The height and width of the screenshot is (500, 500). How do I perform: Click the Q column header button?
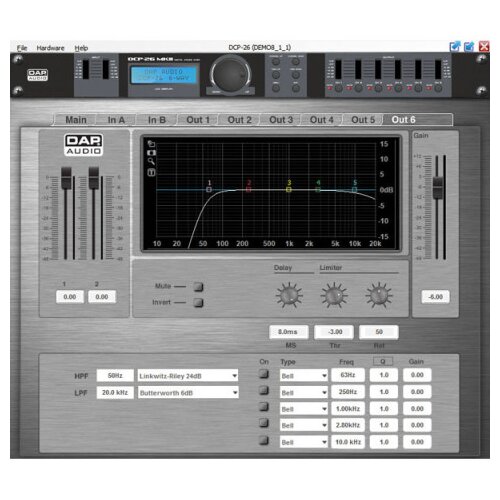point(383,361)
